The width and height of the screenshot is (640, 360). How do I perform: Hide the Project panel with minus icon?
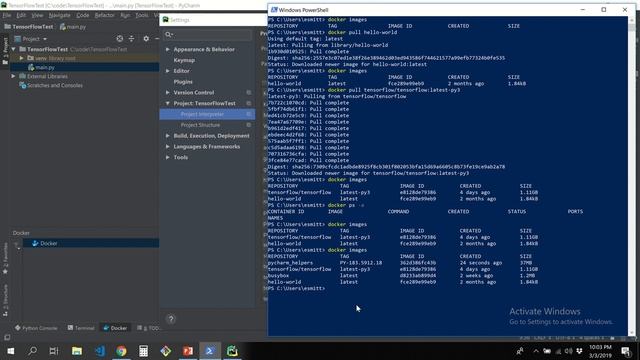[x=157, y=39]
